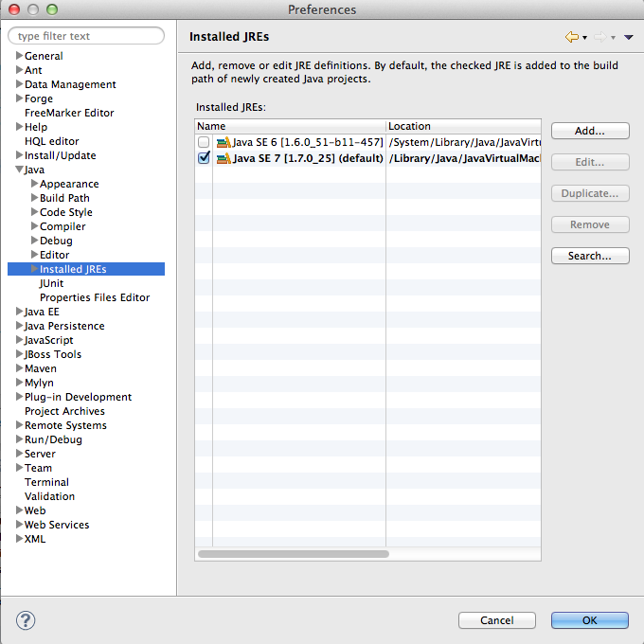
Task: Uncheck the Java SE 7 default checkbox
Action: coord(204,158)
